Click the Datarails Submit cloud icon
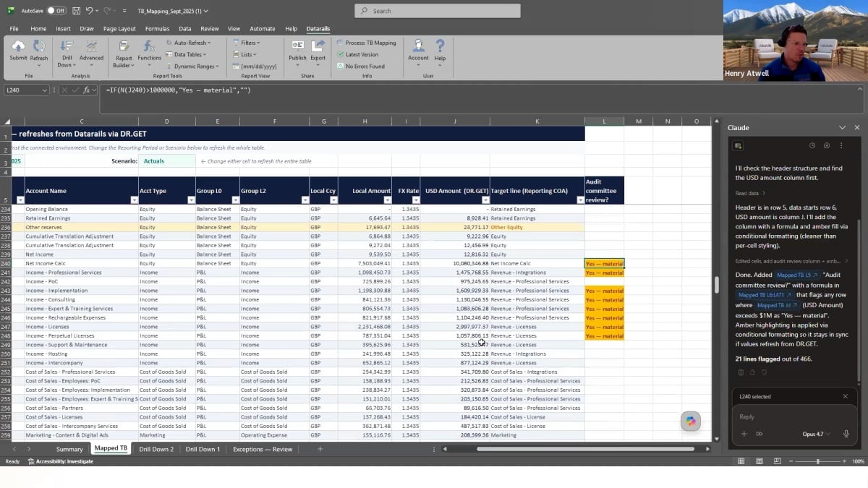Image resolution: width=868 pixels, height=488 pixels. point(18,46)
